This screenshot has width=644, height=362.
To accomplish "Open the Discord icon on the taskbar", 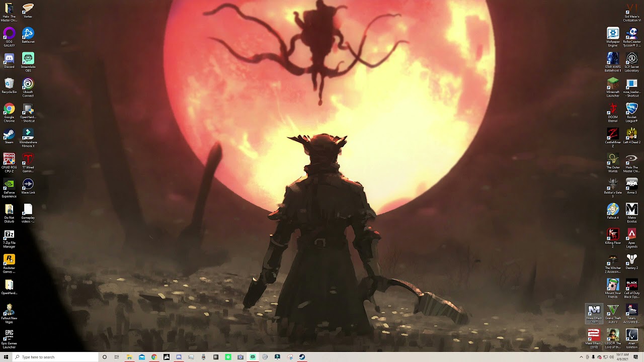I will pyautogui.click(x=179, y=357).
